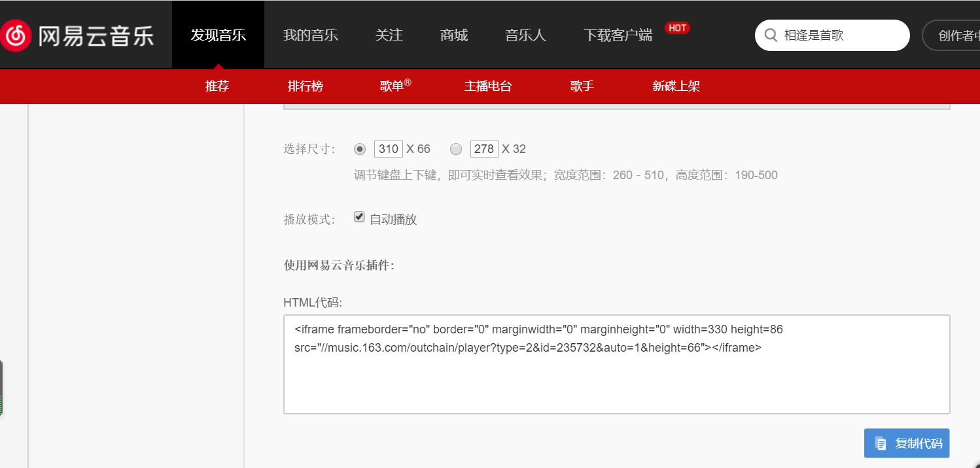The image size is (980, 468).
Task: Click 下载客户端 in top navigation
Action: [618, 35]
